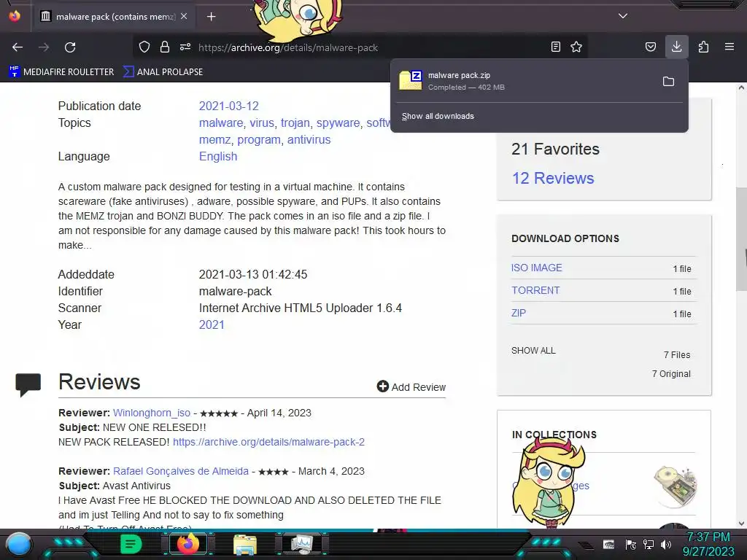
Task: Open the network tray icon
Action: point(649,544)
